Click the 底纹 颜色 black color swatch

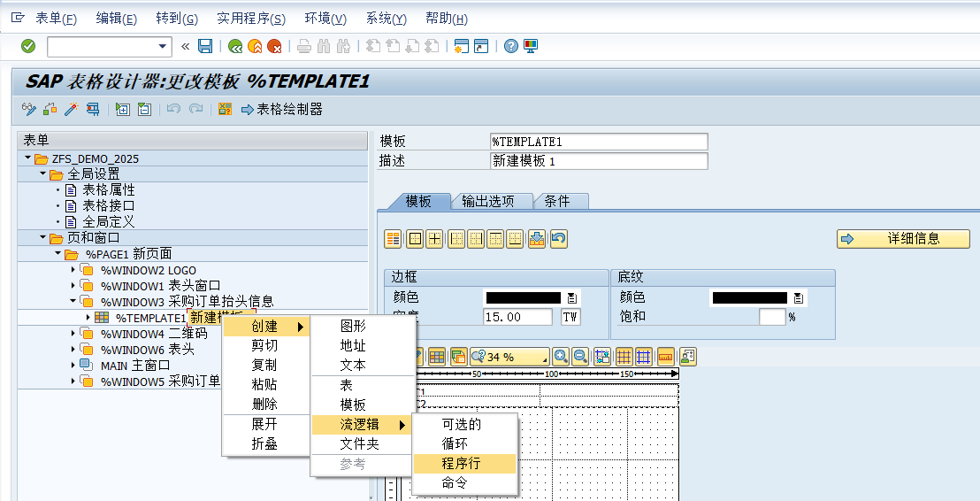(x=750, y=297)
